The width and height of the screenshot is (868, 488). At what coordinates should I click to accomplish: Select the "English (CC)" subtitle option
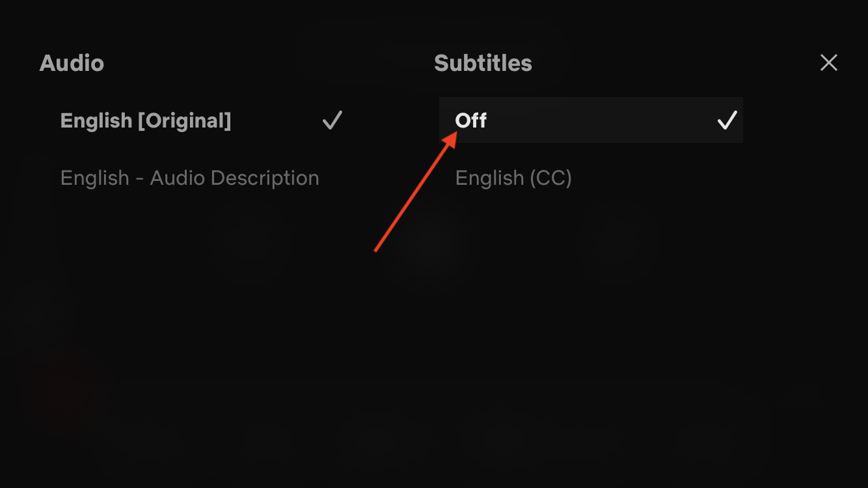click(x=514, y=178)
